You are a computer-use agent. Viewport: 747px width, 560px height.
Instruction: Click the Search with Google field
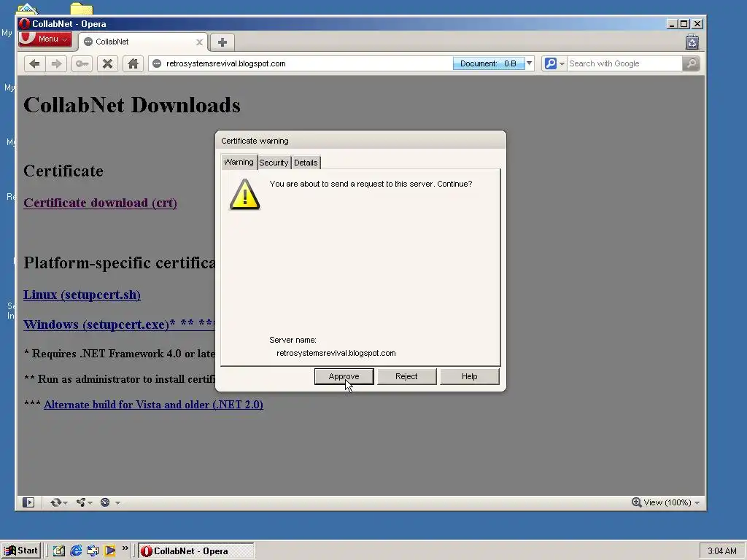(624, 64)
